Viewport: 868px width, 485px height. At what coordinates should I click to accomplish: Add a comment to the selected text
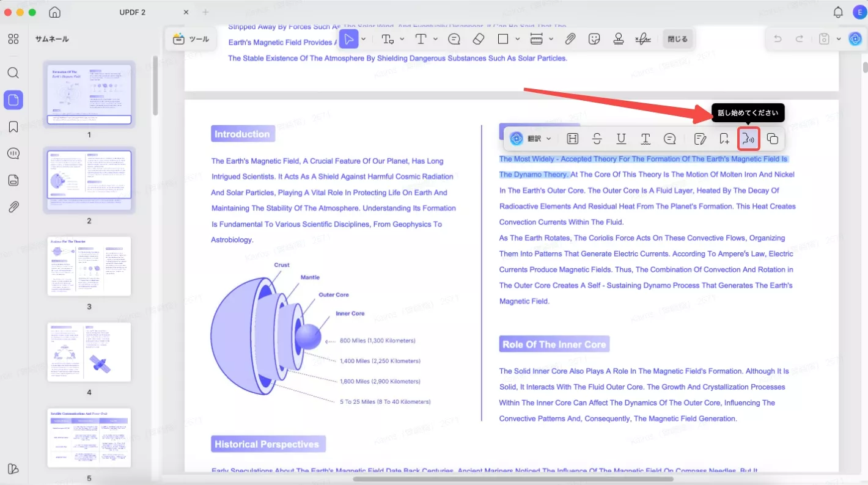669,139
